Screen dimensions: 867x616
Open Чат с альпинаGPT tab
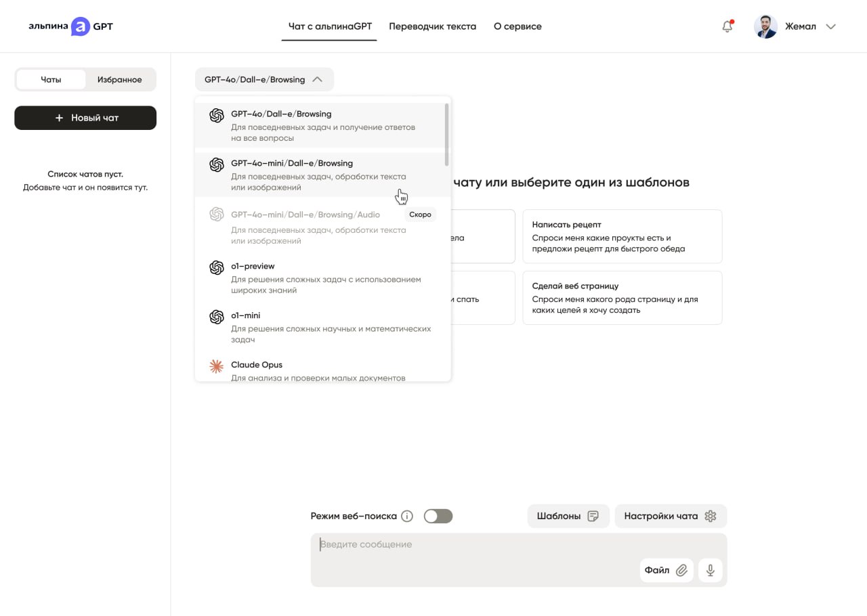pyautogui.click(x=330, y=26)
